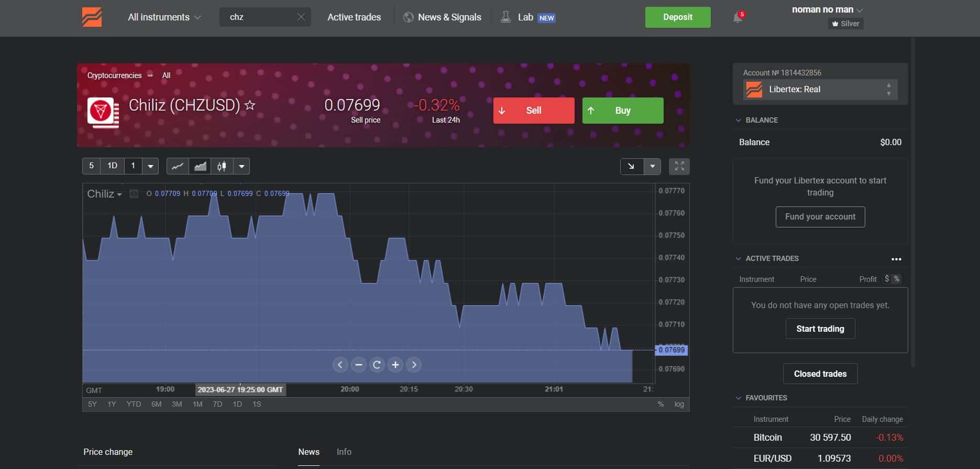Viewport: 980px width, 469px height.
Task: Move the chart right with the arrow
Action: tap(414, 365)
